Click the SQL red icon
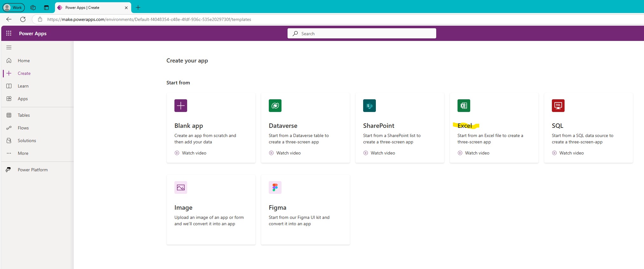This screenshot has height=269, width=644. click(558, 106)
